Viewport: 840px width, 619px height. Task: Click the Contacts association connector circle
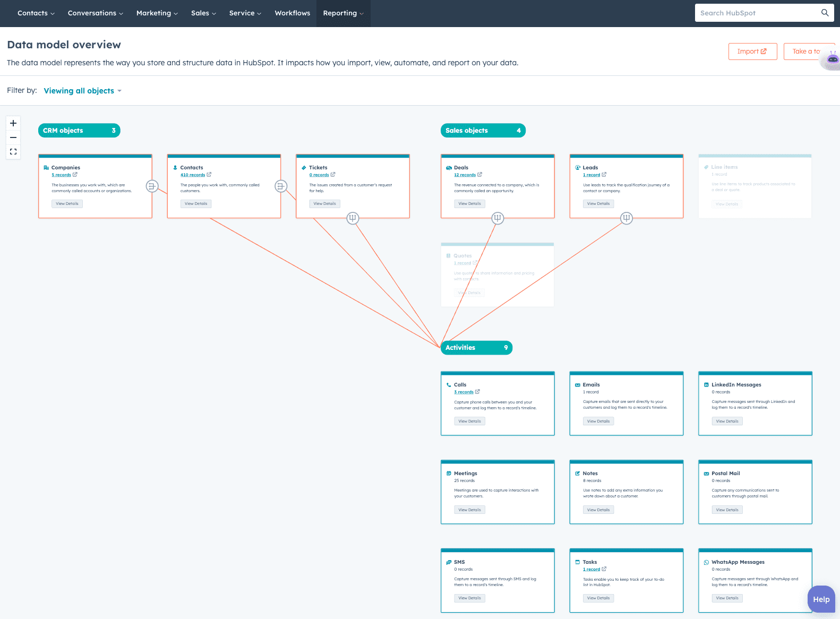[x=281, y=186]
